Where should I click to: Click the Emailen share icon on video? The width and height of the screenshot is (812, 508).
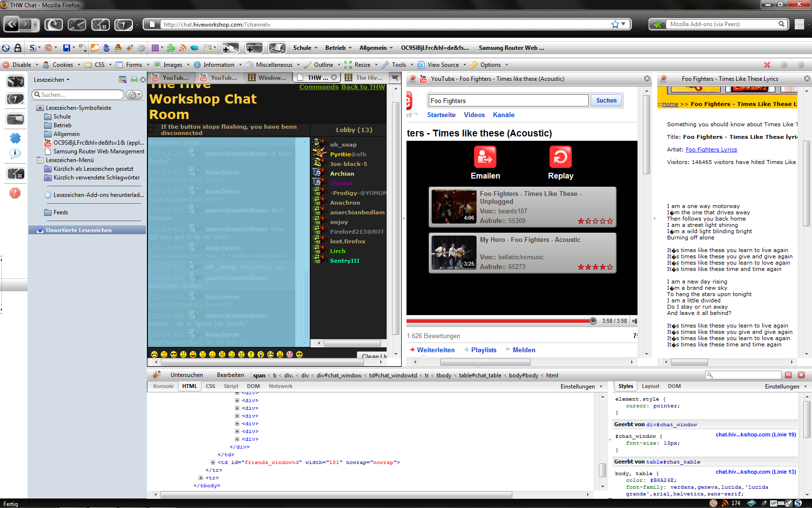485,157
